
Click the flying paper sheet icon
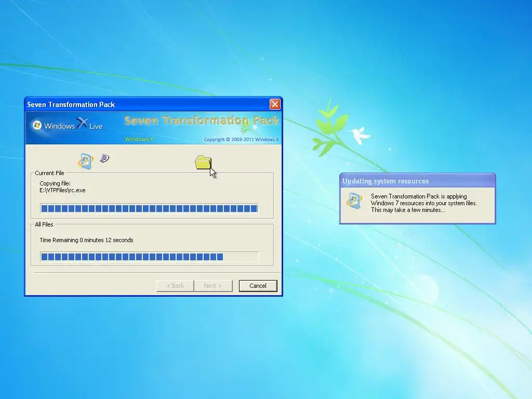coord(104,158)
